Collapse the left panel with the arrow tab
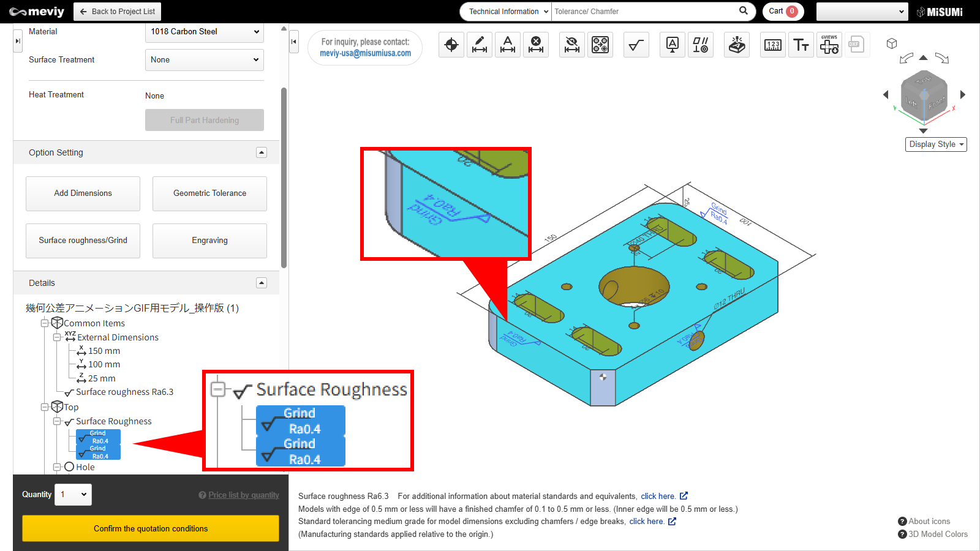Image resolution: width=980 pixels, height=551 pixels. [18, 41]
